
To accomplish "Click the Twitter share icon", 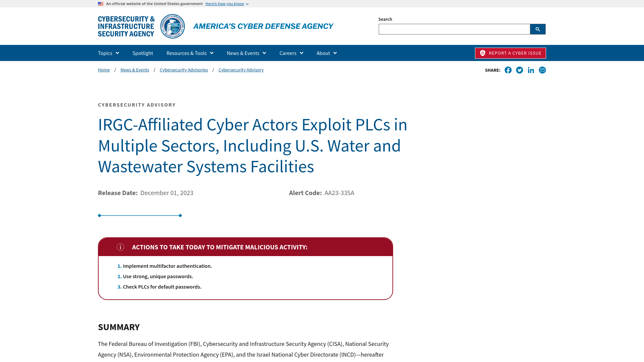I will point(519,70).
